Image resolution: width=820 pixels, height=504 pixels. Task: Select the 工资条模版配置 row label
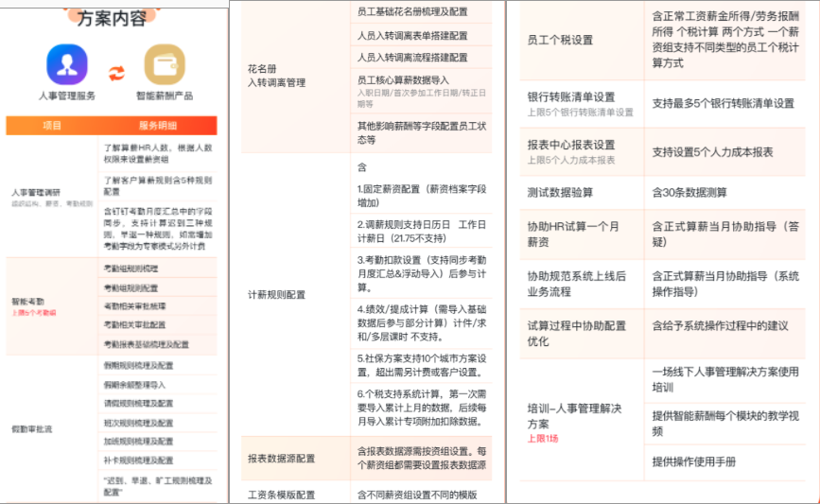click(x=281, y=495)
